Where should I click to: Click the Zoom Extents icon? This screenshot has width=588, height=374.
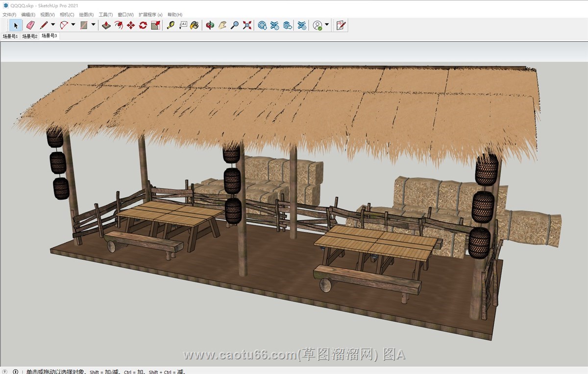coord(247,25)
